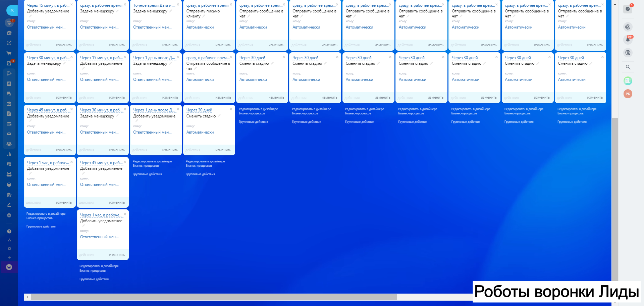Viewport: 644px width, 306px height.
Task: Open the mail envelope icon in the left sidebar
Action: coord(9,134)
